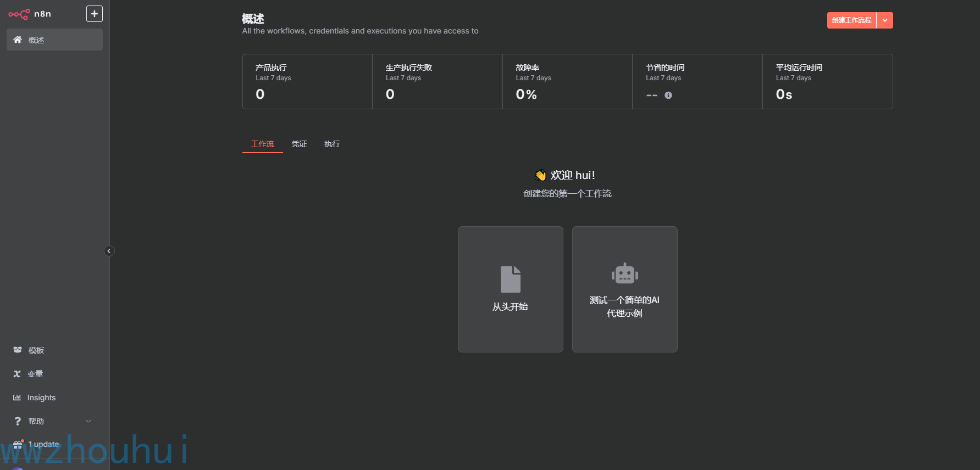Collapse the sidebar with the arrow toggle
980x470 pixels.
(109, 251)
